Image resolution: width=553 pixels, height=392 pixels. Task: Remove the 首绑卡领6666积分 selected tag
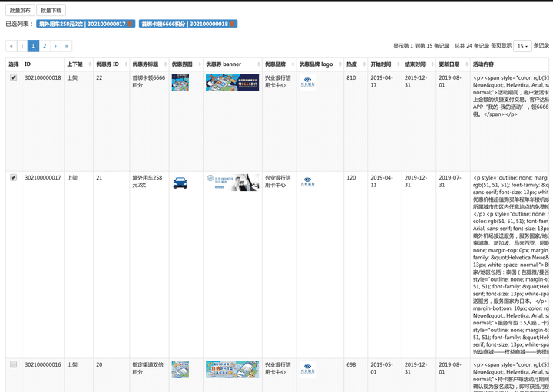coord(233,24)
